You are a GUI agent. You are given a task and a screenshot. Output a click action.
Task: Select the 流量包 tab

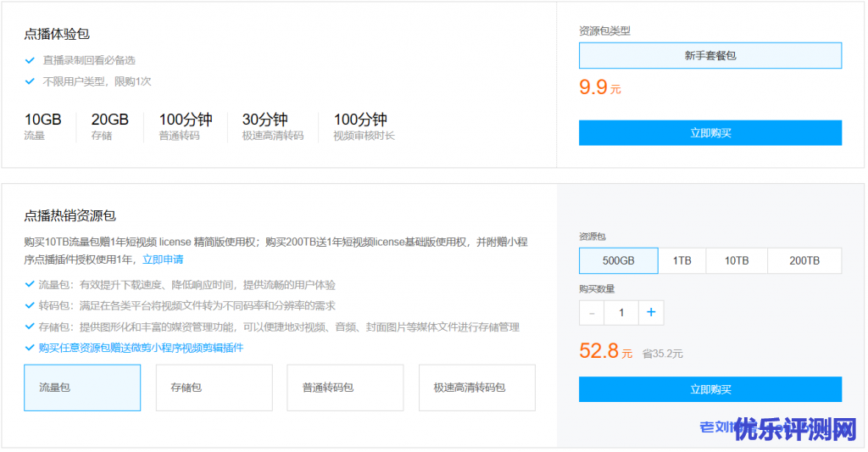pyautogui.click(x=82, y=388)
